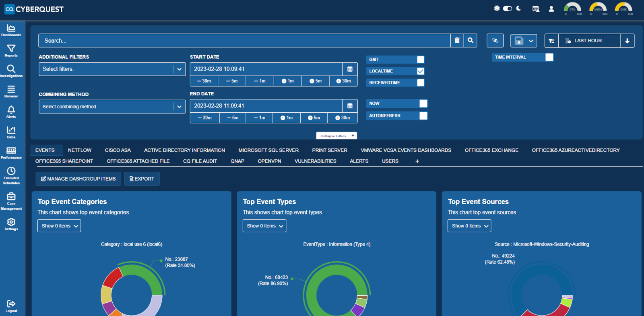Click the start date field 2023-02-28 10:09:41
Image resolution: width=644 pixels, height=316 pixels.
(266, 69)
